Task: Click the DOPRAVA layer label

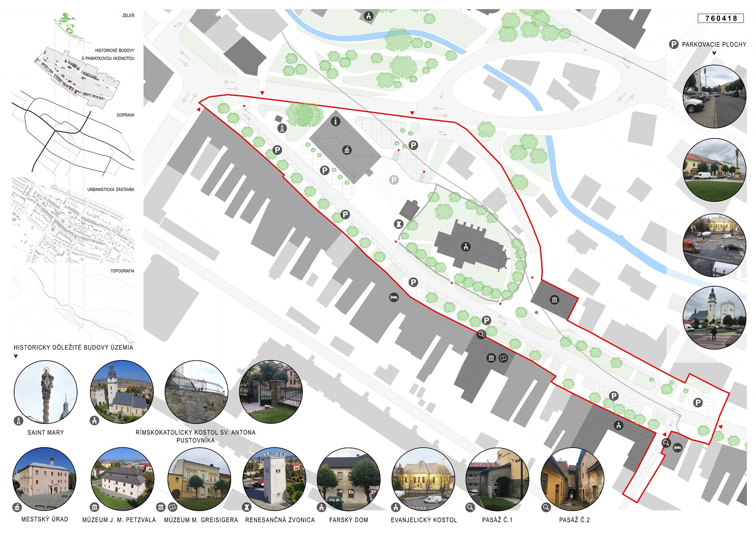Action: click(125, 115)
